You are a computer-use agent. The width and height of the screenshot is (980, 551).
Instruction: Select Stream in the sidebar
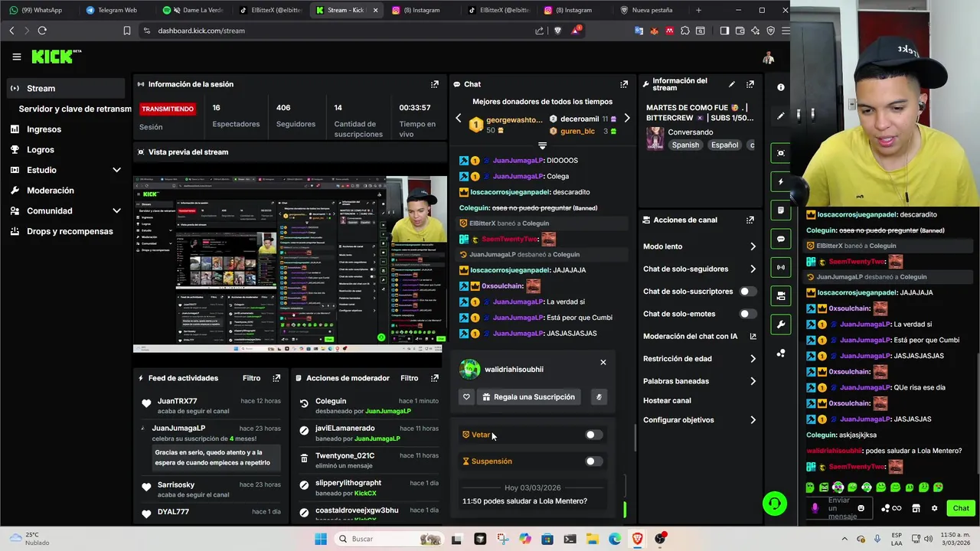[x=65, y=88]
